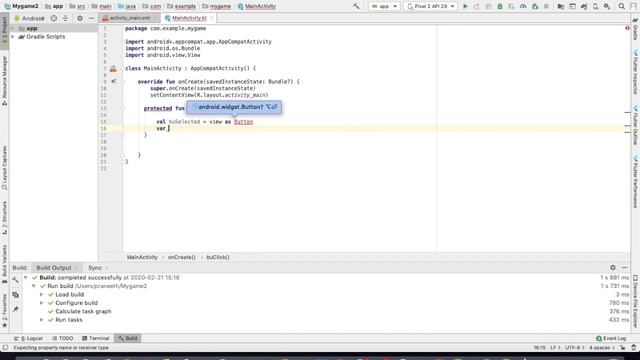Click the buClick() breadcrumb below the editor
Image resolution: width=640 pixels, height=360 pixels.
[218, 257]
